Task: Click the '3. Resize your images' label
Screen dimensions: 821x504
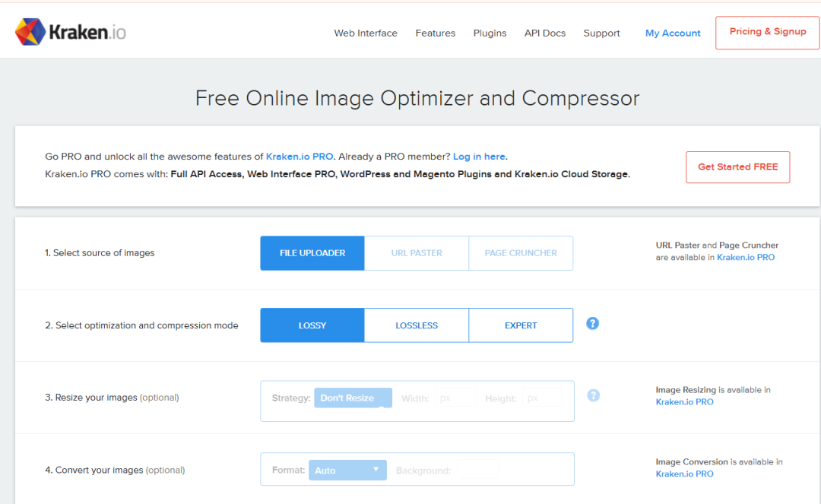Action: [x=112, y=398]
